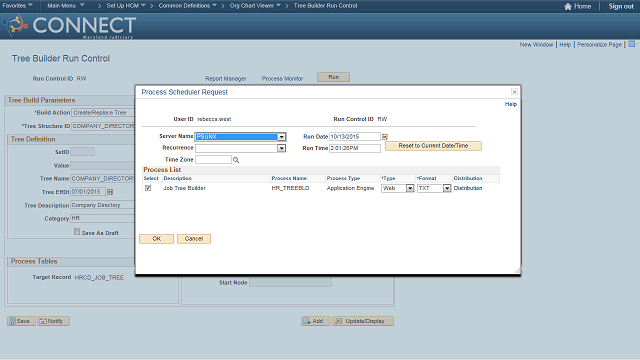Click the Time Zone lookup magnifier icon
The image size is (640, 360).
[x=236, y=160]
